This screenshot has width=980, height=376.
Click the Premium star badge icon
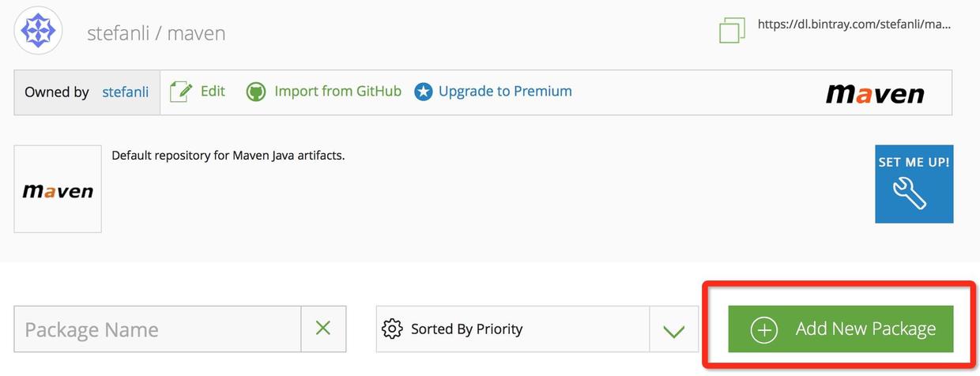coord(424,92)
